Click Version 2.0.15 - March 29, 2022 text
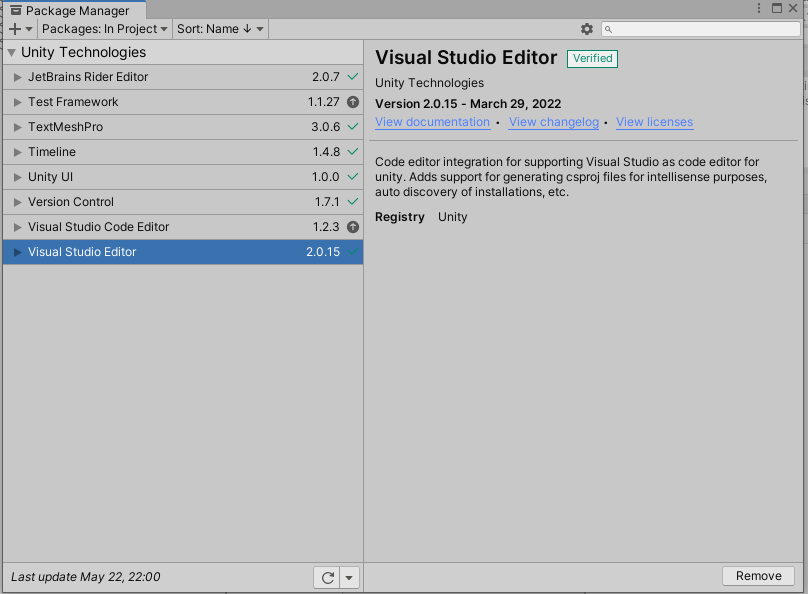Viewport: 808px width, 594px height. [x=468, y=104]
